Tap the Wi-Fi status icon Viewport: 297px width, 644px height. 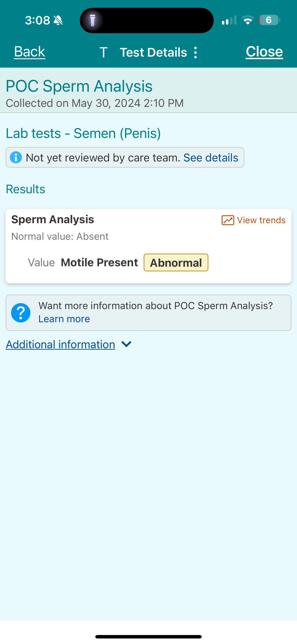pos(248,20)
